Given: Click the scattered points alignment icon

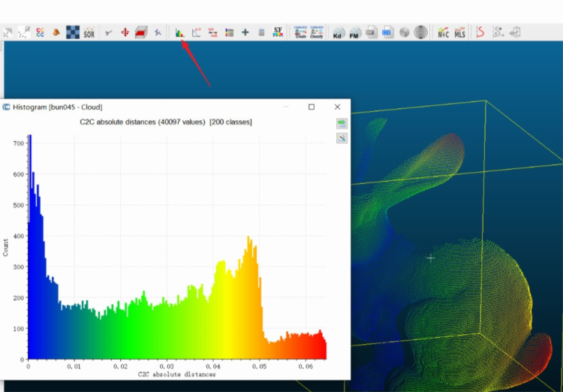Looking at the screenshot, I should click(24, 33).
